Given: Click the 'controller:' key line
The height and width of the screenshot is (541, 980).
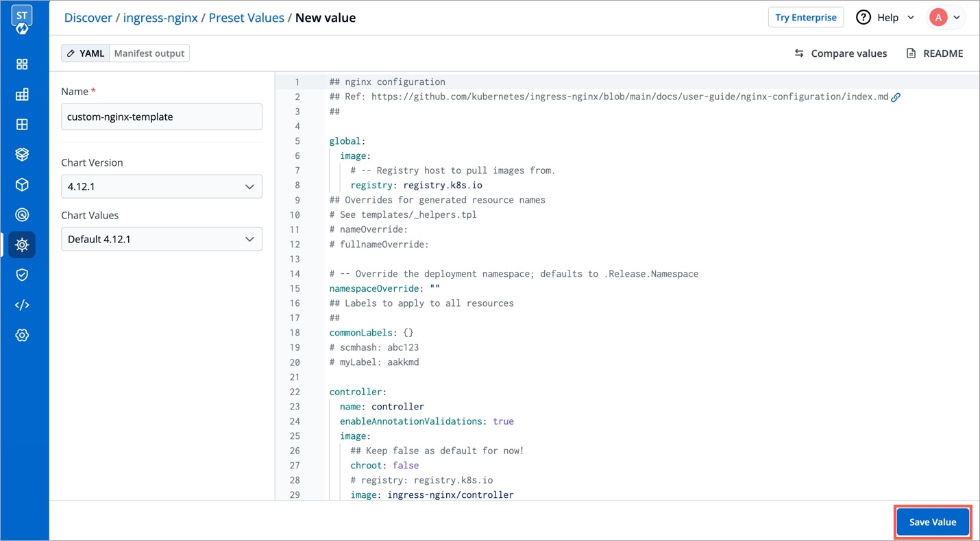Looking at the screenshot, I should coord(358,392).
